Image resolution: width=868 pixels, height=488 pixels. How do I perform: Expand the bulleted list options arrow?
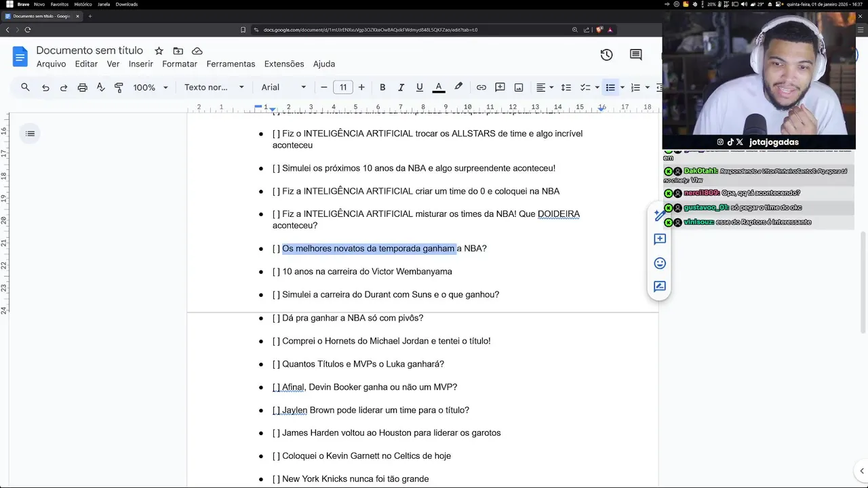coord(622,87)
